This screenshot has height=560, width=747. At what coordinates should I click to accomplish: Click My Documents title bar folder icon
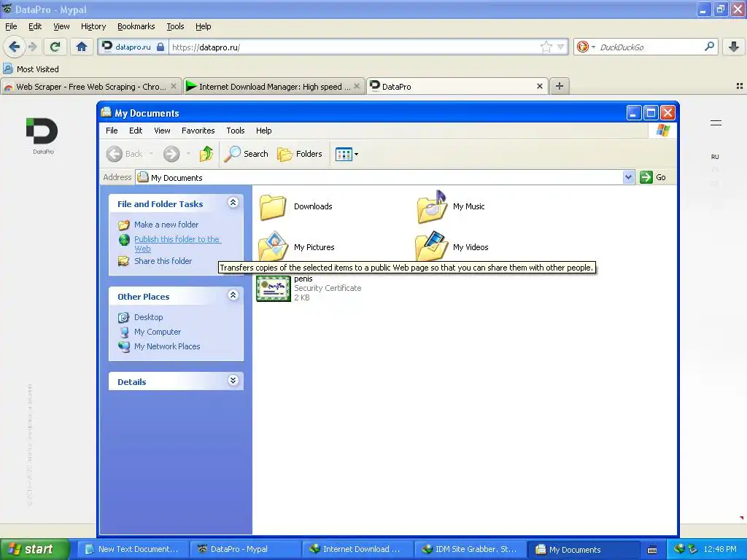[107, 112]
